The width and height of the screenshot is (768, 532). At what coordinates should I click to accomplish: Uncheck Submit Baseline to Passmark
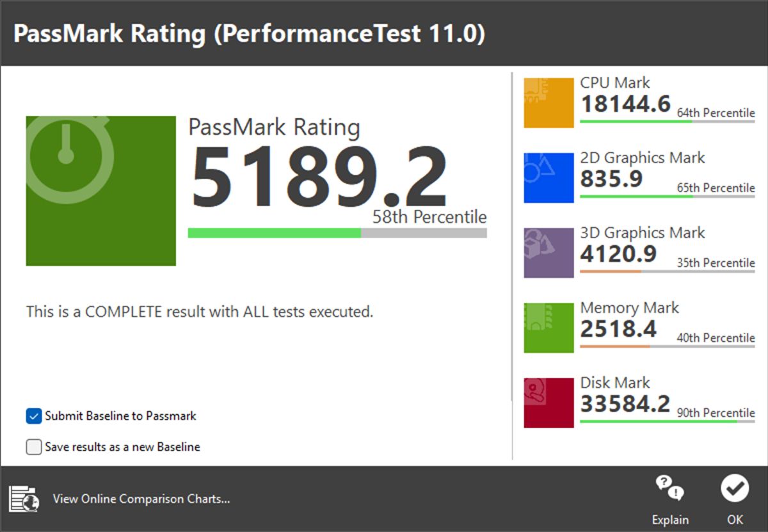[34, 416]
